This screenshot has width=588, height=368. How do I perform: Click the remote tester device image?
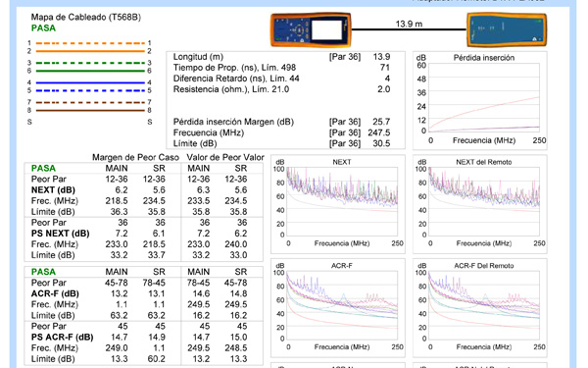tap(507, 29)
